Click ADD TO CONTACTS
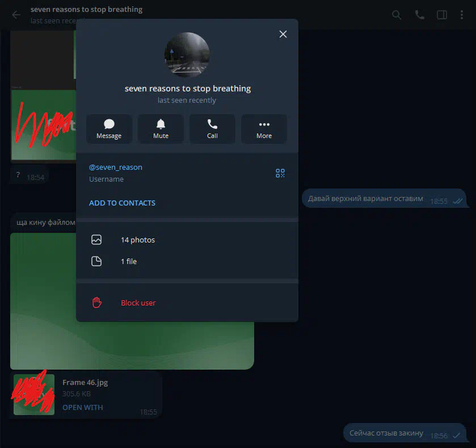The width and height of the screenshot is (476, 448). (122, 203)
